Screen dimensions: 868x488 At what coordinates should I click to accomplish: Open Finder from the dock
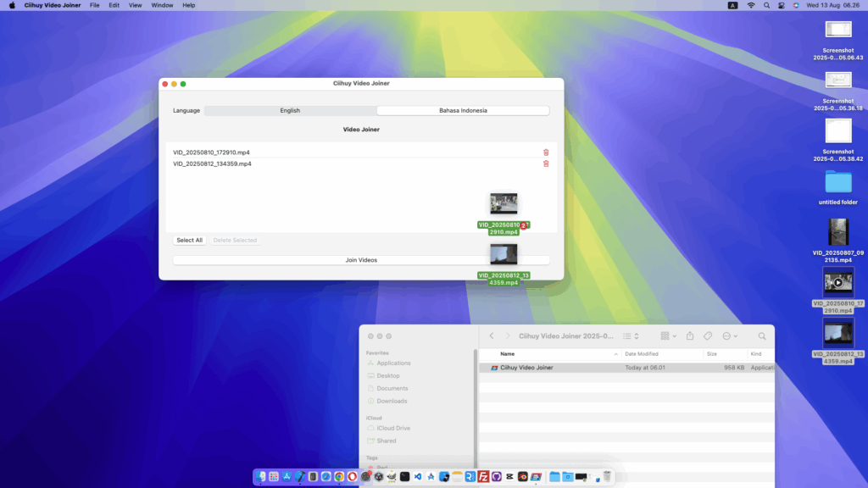260,477
